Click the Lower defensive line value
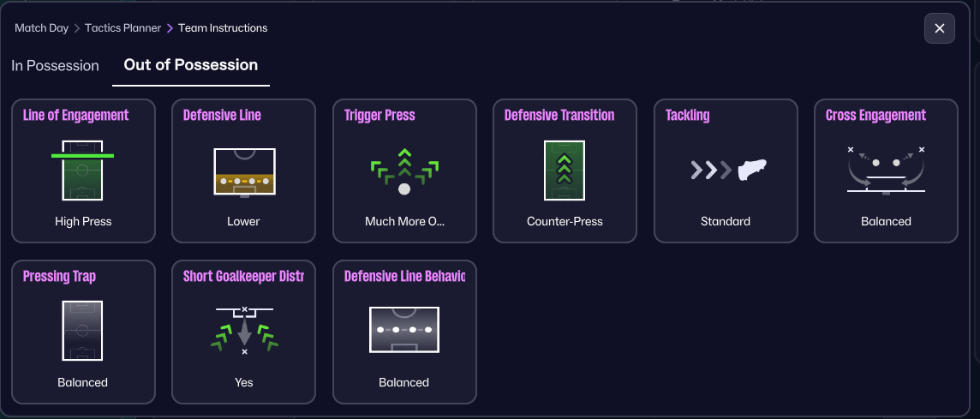Screen dimensions: 980x419 coord(243,221)
